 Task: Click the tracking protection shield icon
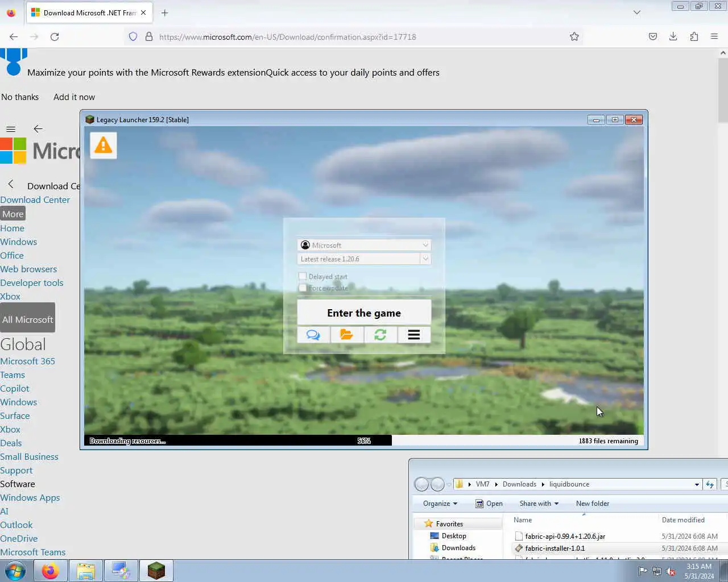coord(133,36)
